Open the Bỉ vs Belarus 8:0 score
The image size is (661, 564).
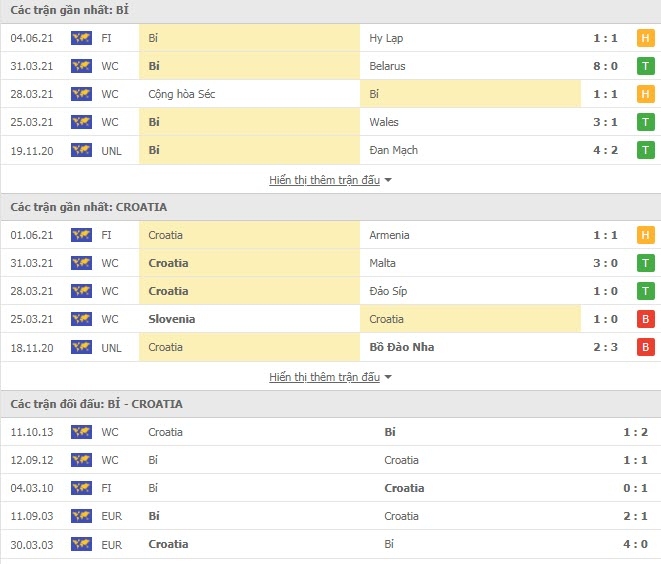click(605, 66)
